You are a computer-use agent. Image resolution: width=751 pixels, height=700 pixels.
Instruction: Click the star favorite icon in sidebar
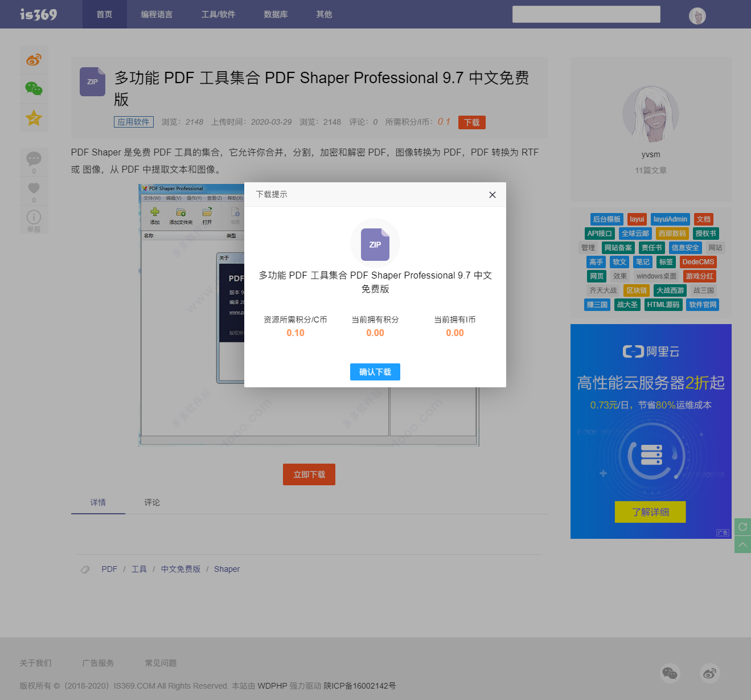[34, 118]
